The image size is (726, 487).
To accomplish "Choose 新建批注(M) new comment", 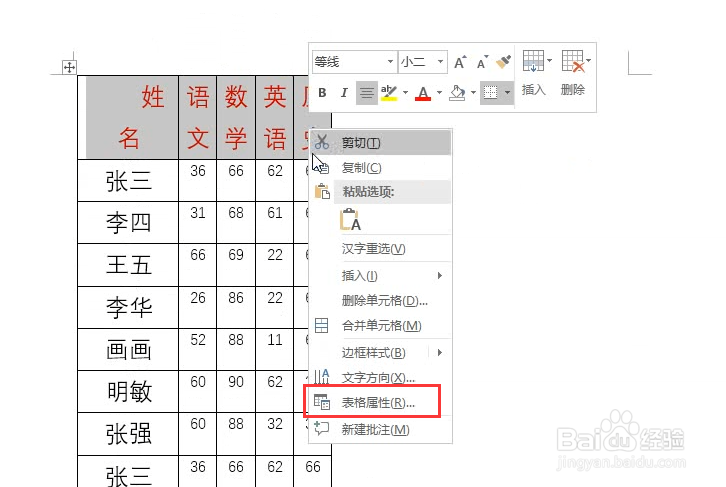I will click(381, 430).
